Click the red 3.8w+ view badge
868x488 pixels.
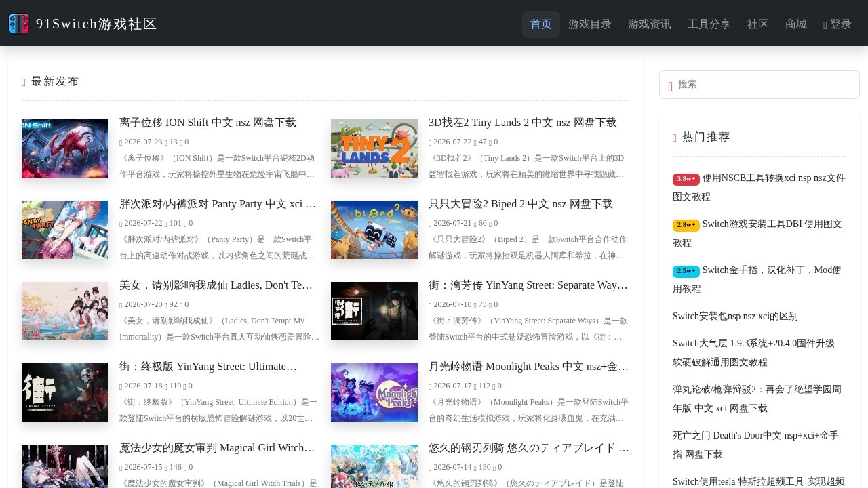(x=686, y=179)
